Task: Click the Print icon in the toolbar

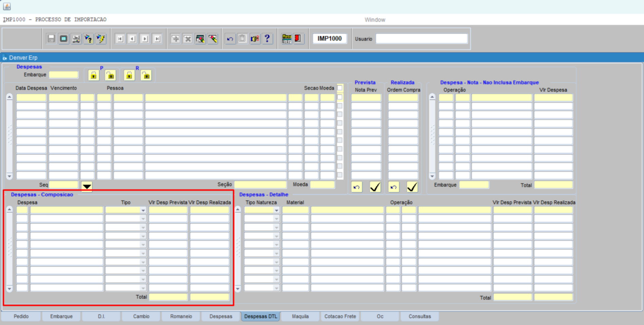Action: tap(76, 39)
